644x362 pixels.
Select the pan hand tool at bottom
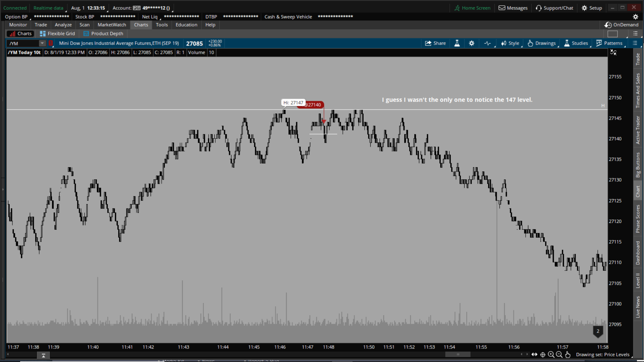coord(568,355)
